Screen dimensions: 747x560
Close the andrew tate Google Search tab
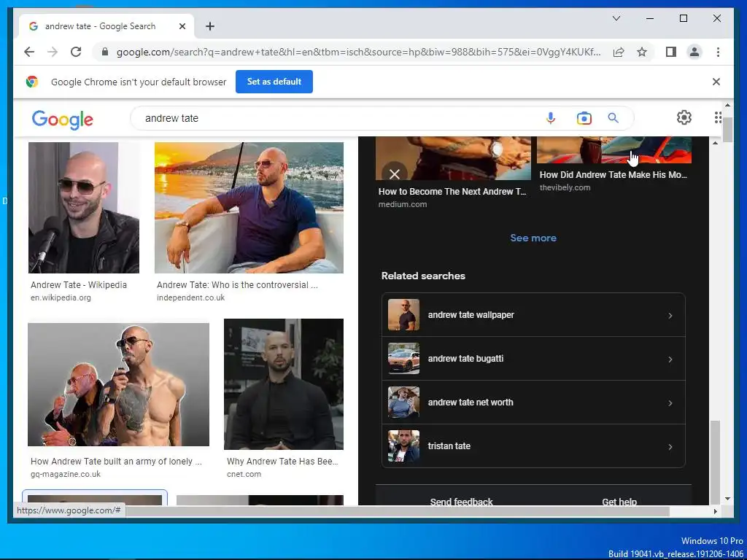point(182,26)
